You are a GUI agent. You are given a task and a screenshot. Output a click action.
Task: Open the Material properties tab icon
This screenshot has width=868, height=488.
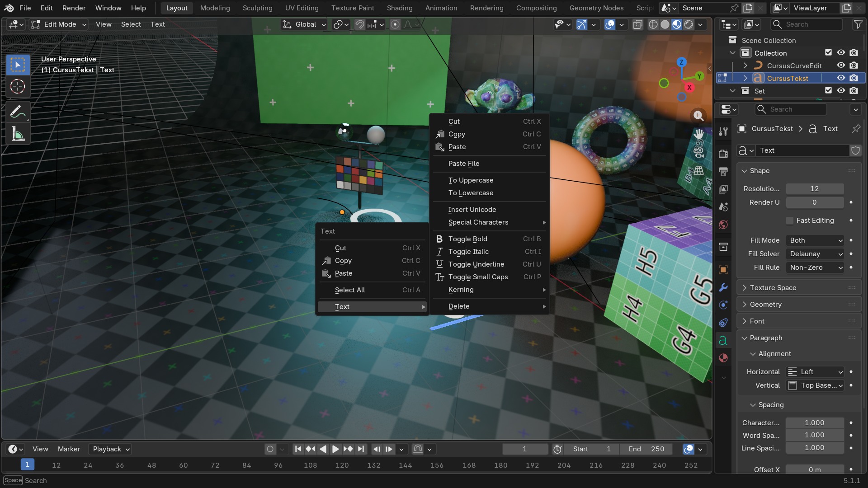click(723, 358)
